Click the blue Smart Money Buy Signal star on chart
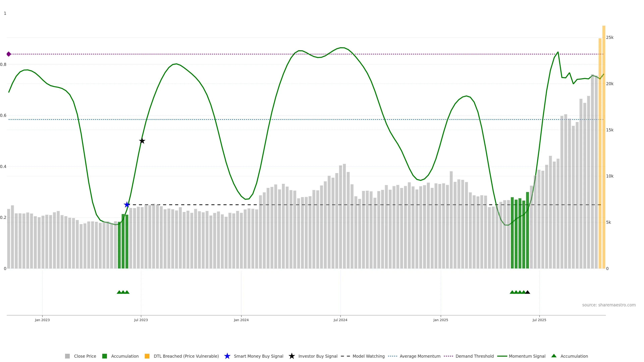Viewport: 644px width, 362px height. click(x=127, y=205)
